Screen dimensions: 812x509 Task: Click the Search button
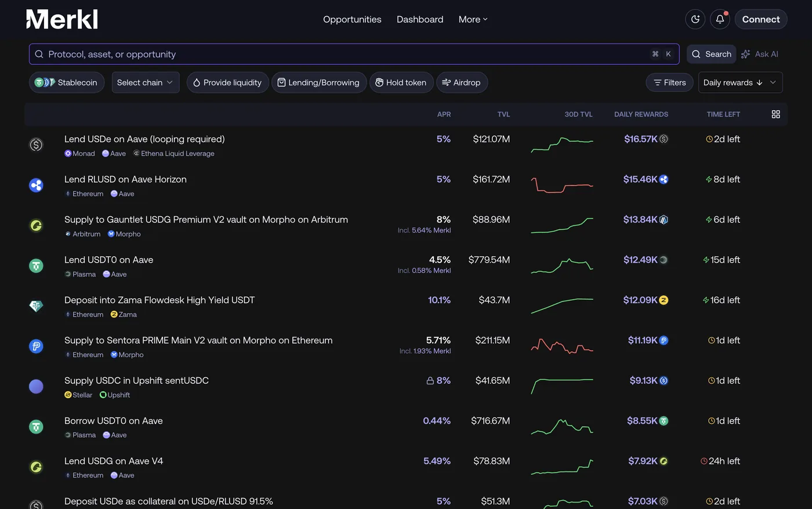(x=711, y=54)
